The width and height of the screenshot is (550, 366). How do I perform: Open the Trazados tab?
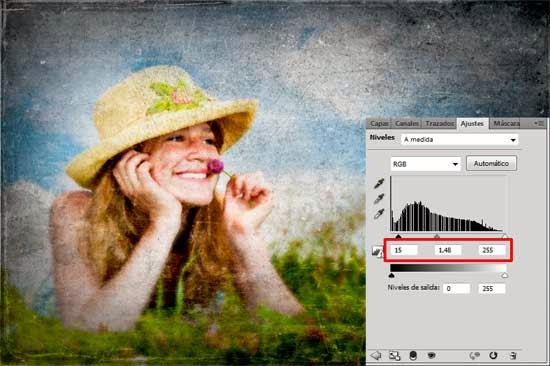pyautogui.click(x=439, y=124)
